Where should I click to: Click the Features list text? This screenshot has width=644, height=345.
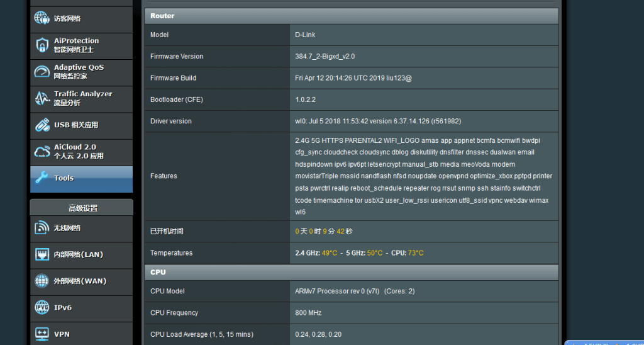point(423,176)
